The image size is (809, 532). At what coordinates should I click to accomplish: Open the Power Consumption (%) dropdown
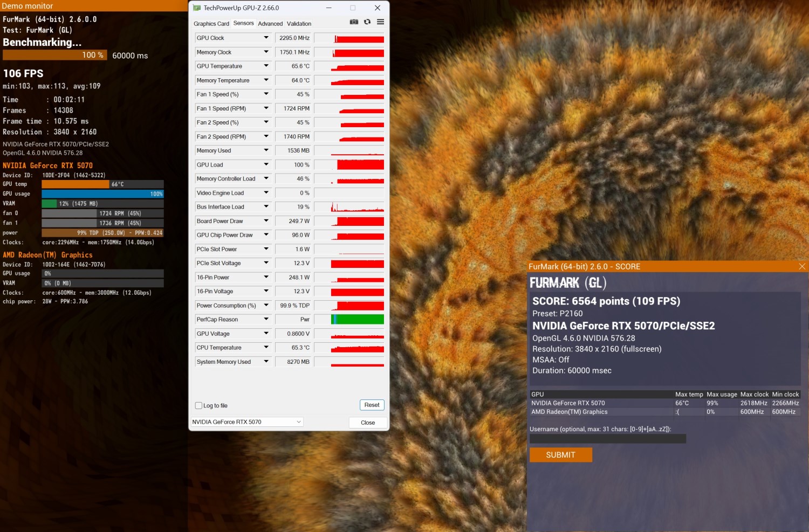point(266,305)
